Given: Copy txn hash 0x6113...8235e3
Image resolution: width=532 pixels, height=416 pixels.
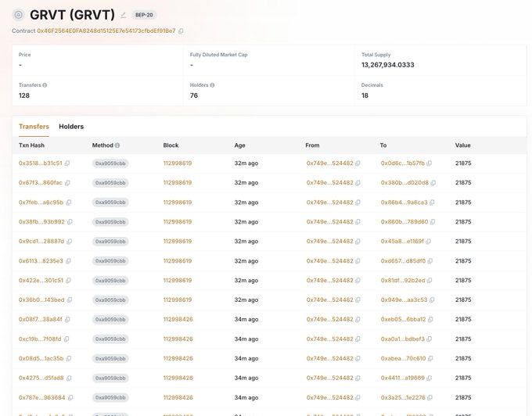Looking at the screenshot, I should [x=68, y=261].
